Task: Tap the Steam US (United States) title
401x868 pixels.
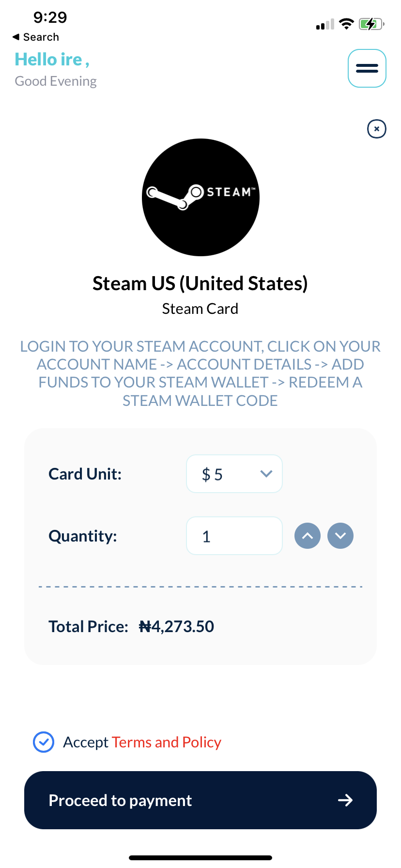Action: coord(200,283)
